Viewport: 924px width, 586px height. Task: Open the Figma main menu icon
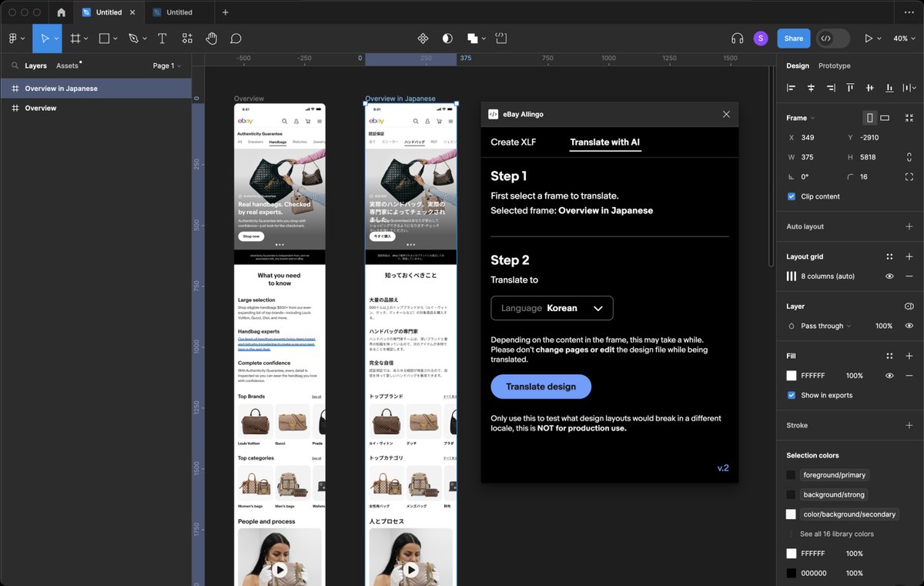tap(13, 39)
